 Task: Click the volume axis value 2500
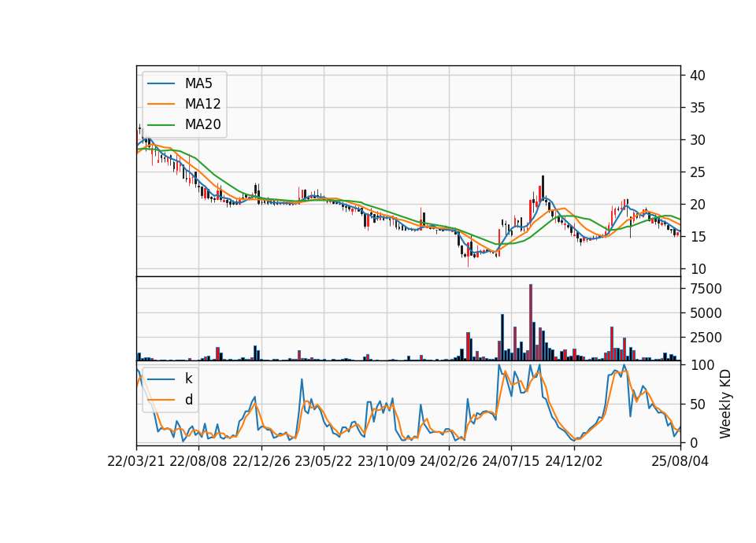coord(706,338)
